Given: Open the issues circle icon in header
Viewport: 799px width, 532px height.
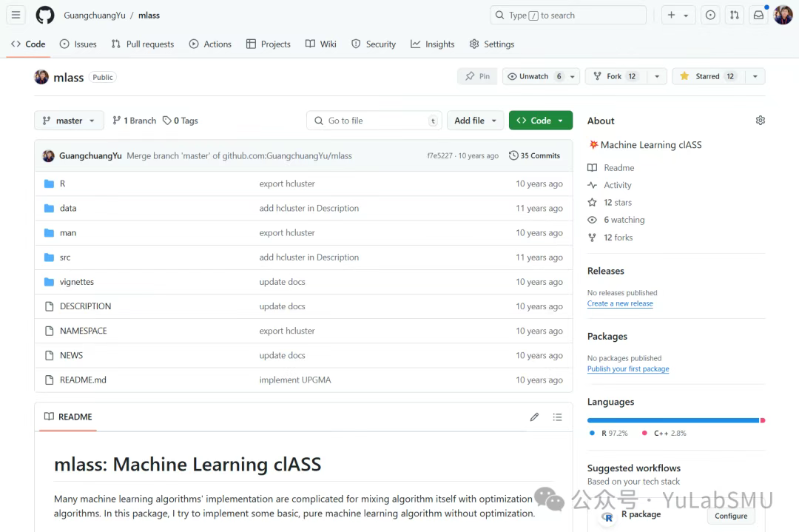Looking at the screenshot, I should click(x=710, y=15).
